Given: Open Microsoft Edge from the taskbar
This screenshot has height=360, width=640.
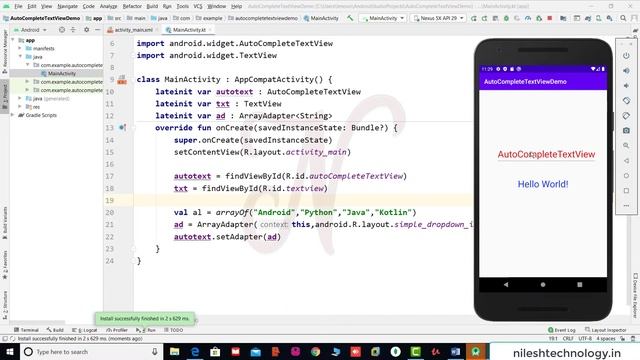Looking at the screenshot, I should 195,352.
